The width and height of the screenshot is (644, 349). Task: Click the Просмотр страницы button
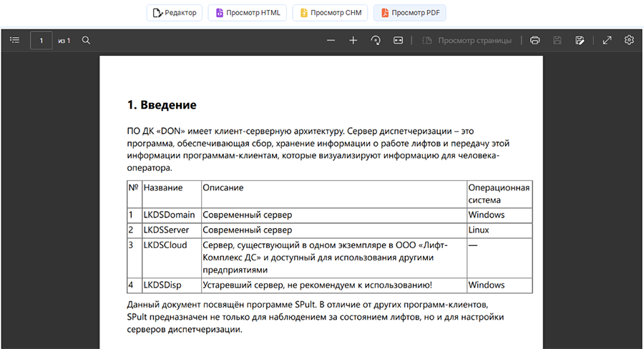pyautogui.click(x=467, y=40)
